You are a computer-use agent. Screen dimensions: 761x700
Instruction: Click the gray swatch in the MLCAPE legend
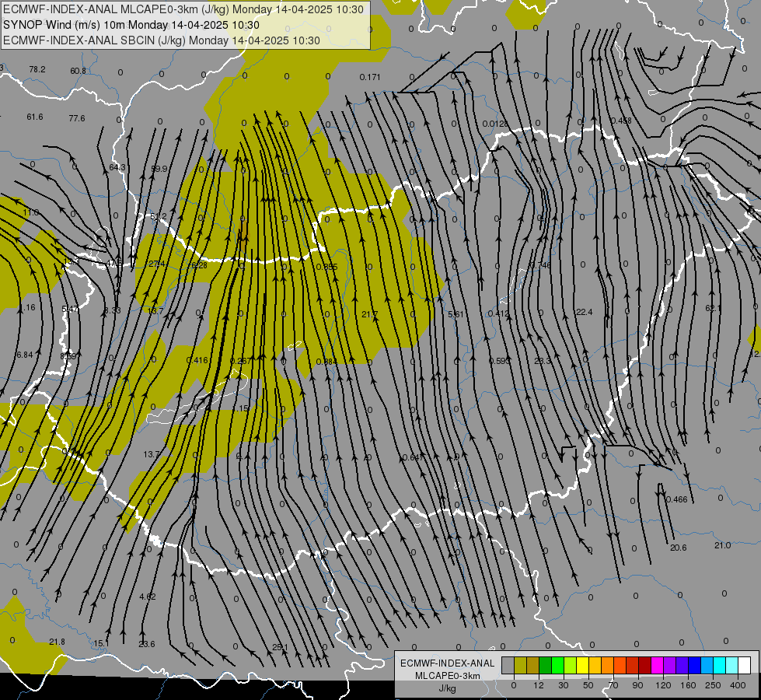coord(508,666)
